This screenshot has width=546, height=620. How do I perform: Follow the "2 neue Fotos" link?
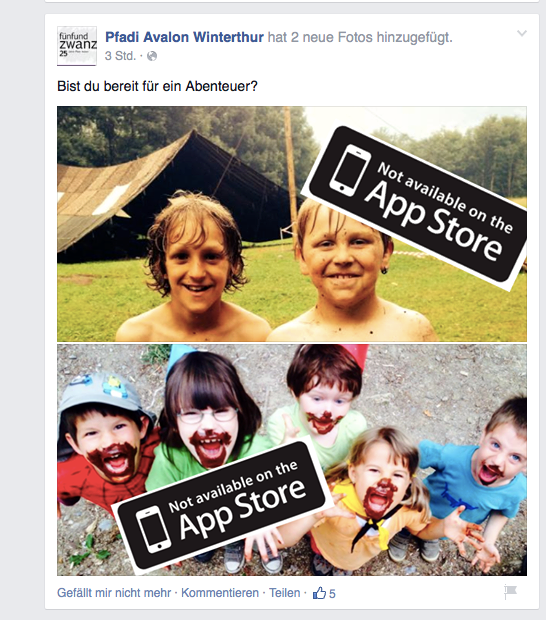(x=332, y=37)
